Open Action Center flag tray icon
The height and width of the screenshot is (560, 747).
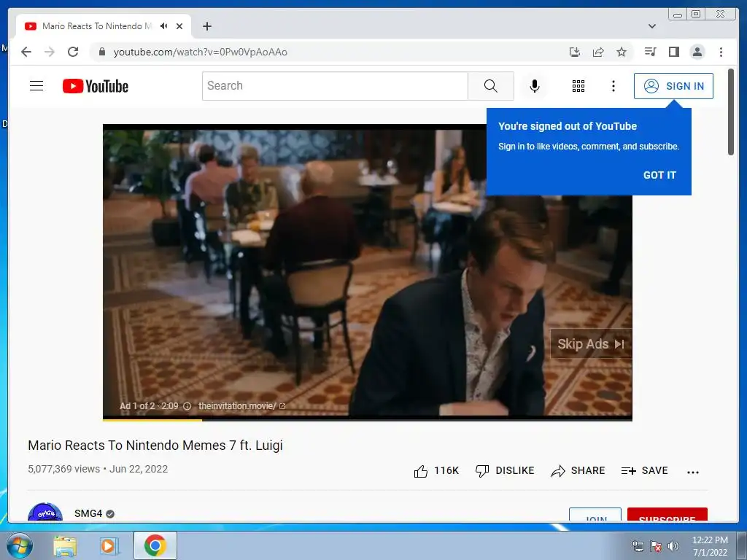656,546
